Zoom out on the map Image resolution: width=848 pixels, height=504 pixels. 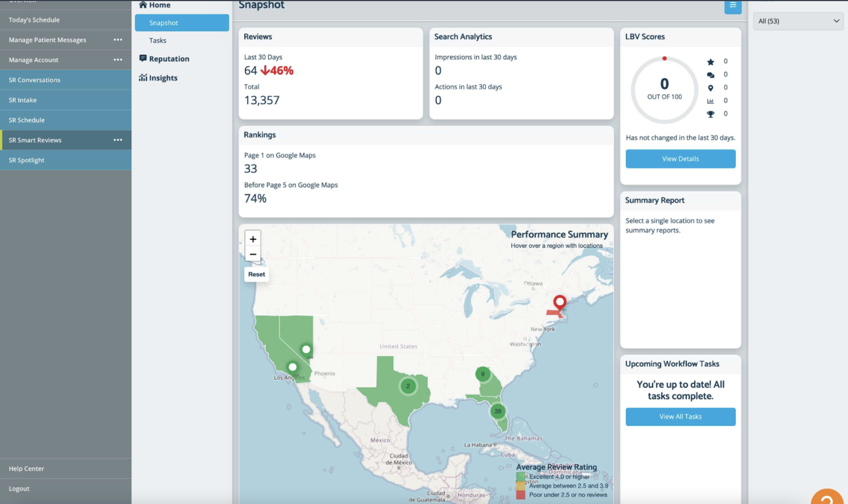253,254
